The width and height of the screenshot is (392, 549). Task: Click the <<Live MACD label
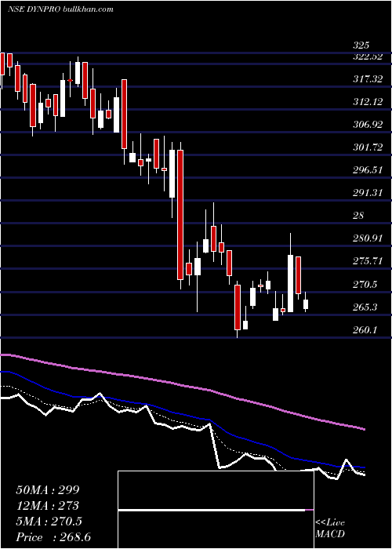tap(330, 529)
